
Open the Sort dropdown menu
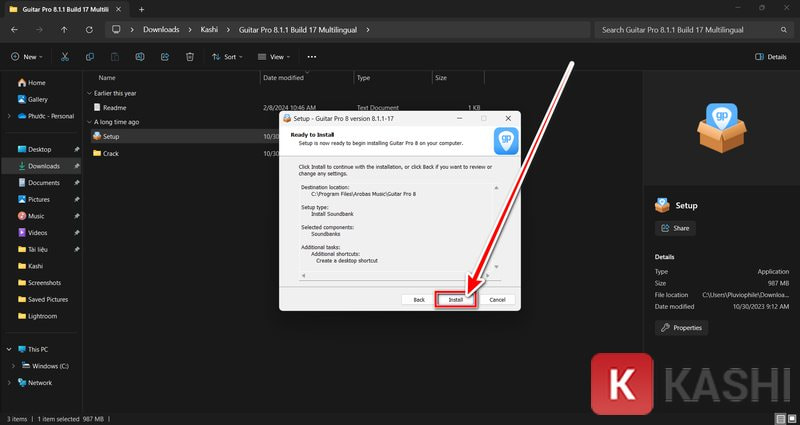point(225,57)
